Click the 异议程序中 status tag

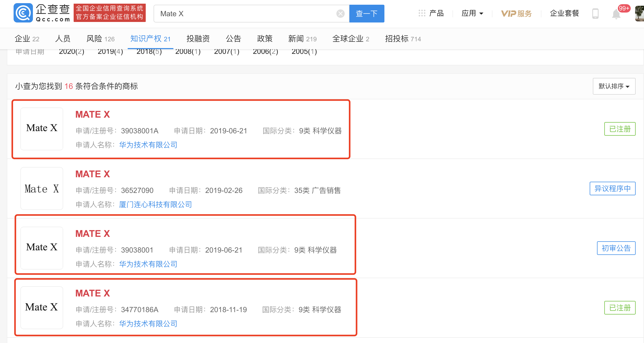pos(612,188)
